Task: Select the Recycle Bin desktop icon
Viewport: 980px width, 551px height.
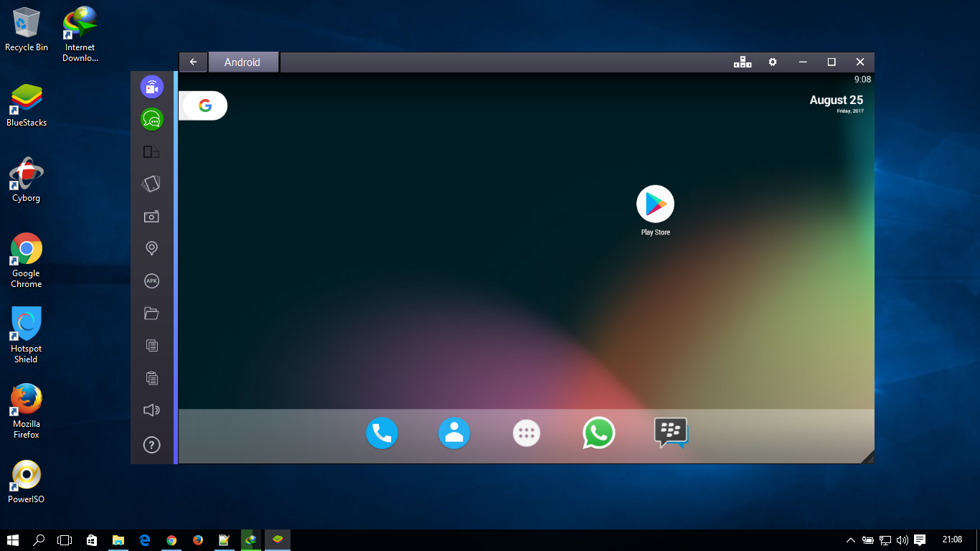Action: (27, 30)
